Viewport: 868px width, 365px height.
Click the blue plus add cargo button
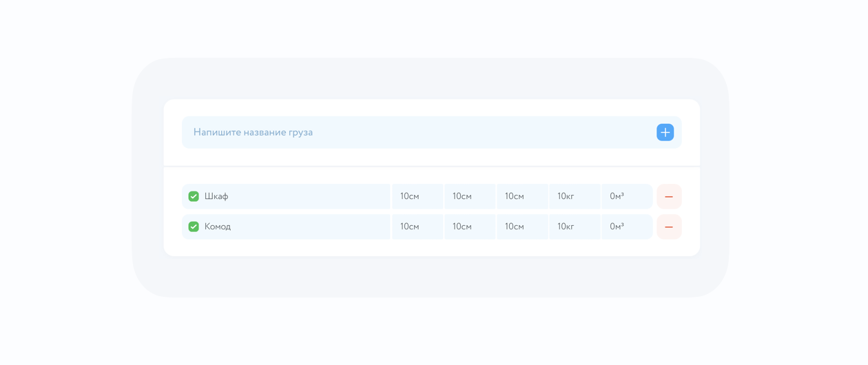point(665,132)
